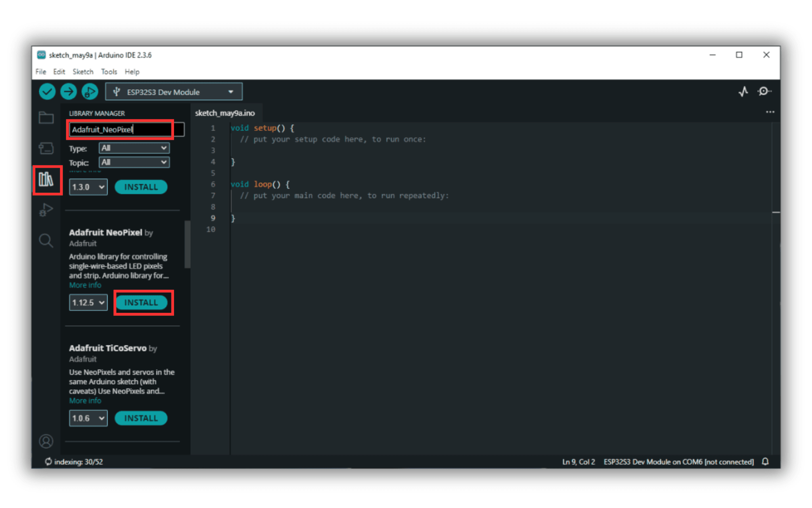Viewport: 812px width, 508px height.
Task: Open the Tools menu
Action: point(109,72)
